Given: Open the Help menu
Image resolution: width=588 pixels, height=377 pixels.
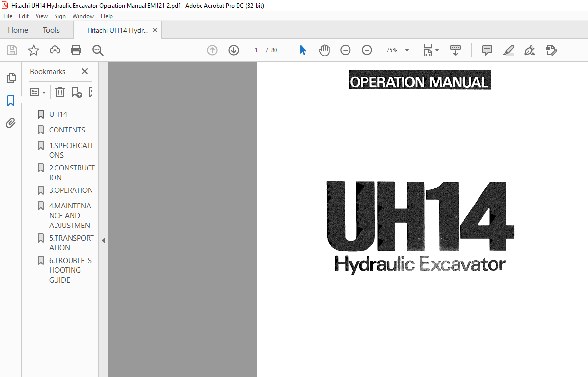Looking at the screenshot, I should coord(107,16).
